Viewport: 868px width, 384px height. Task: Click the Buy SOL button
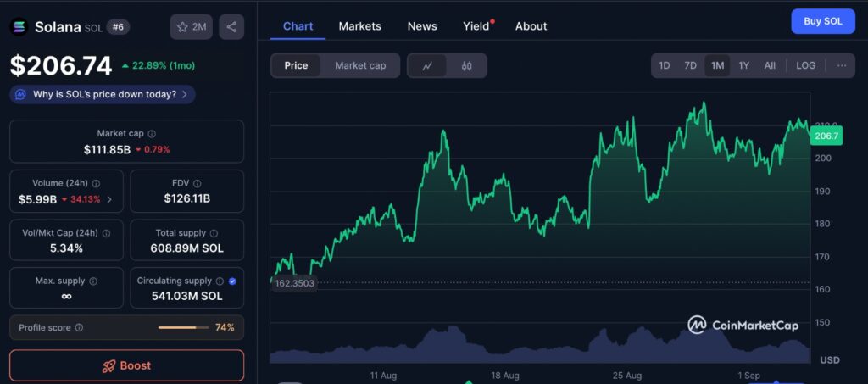tap(823, 21)
